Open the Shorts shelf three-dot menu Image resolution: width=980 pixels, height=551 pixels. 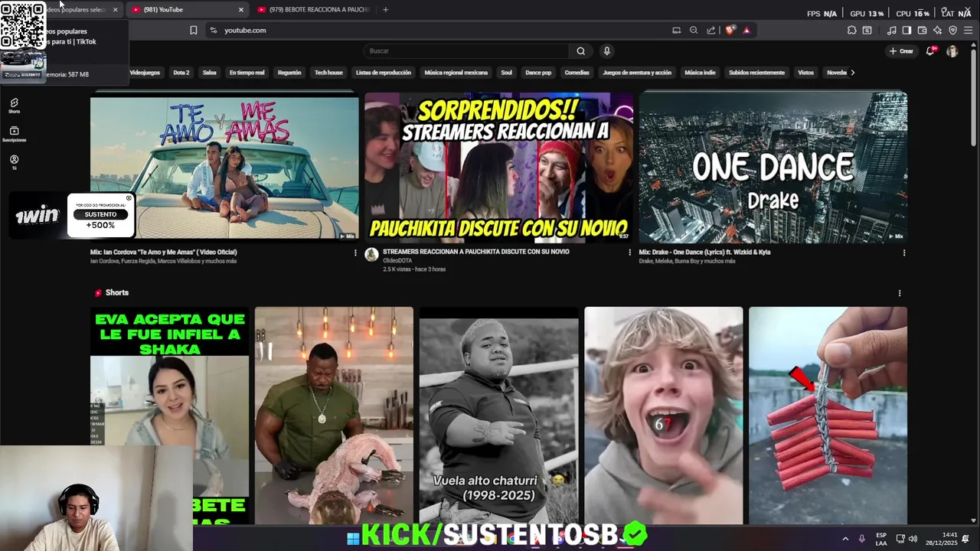(x=900, y=293)
